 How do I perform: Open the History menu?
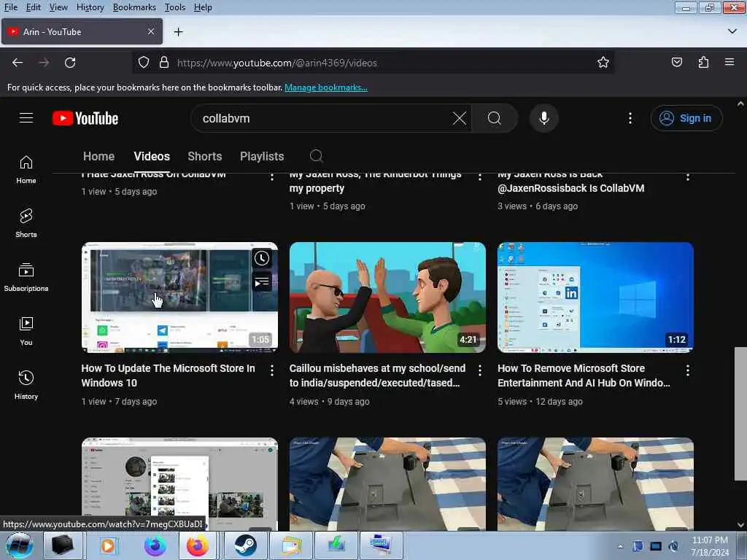coord(90,7)
